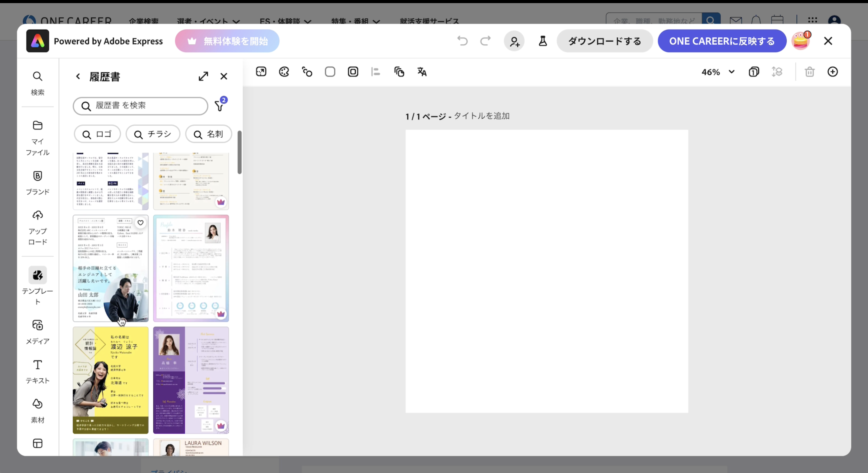Open the zoom level 46% dropdown
The image size is (868, 473).
pyautogui.click(x=718, y=72)
